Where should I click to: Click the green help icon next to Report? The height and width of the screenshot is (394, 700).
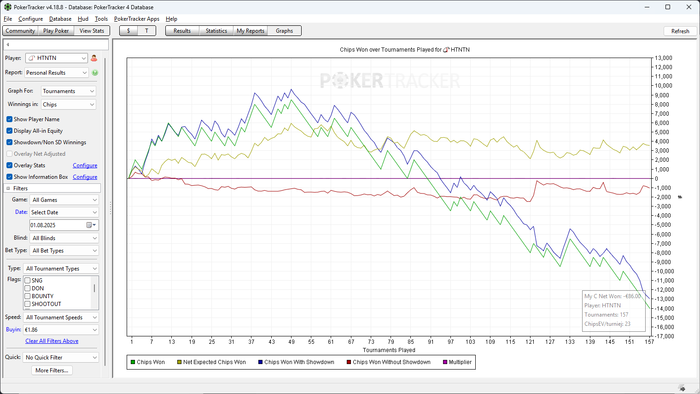pos(95,73)
